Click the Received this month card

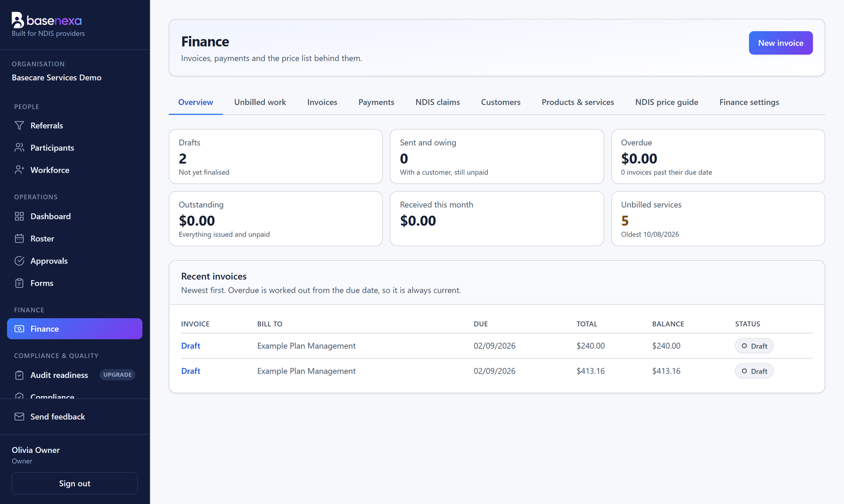click(x=497, y=218)
